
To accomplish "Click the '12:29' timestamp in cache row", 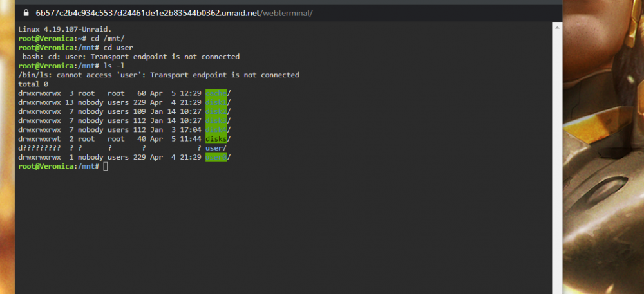I will [191, 93].
